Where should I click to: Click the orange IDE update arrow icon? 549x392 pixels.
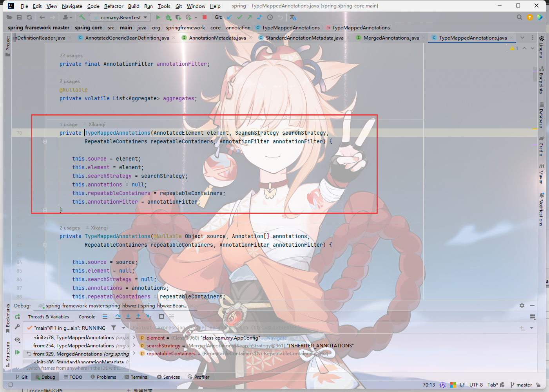coord(530,17)
